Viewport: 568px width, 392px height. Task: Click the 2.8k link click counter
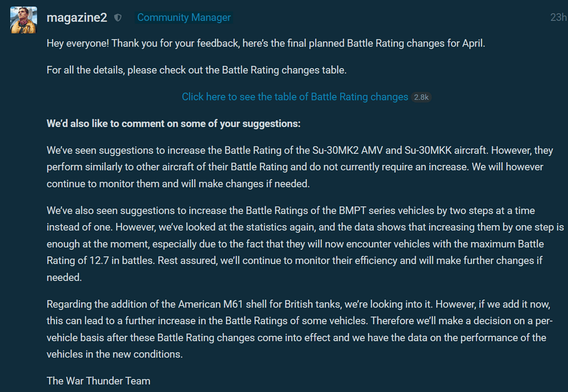[x=421, y=97]
